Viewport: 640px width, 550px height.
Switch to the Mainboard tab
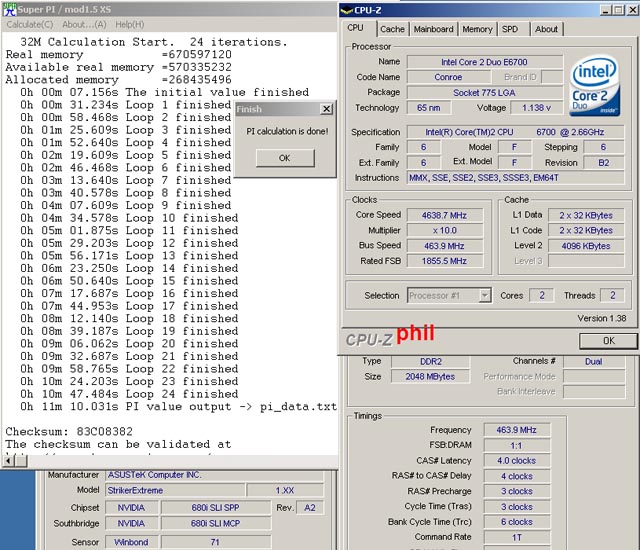(433, 29)
